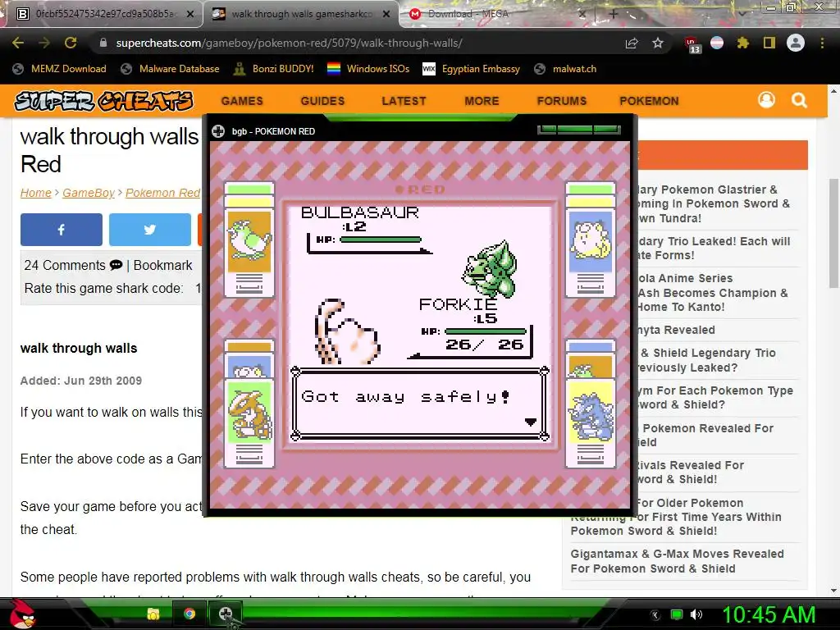This screenshot has width=840, height=630.
Task: Open the MEMZ Download bookmark
Action: pos(59,69)
